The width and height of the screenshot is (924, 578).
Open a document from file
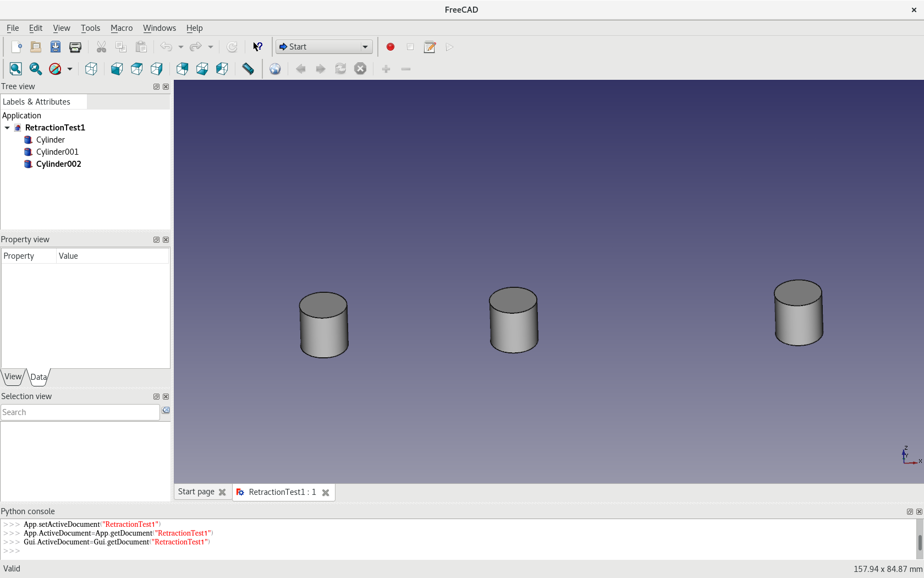(36, 47)
